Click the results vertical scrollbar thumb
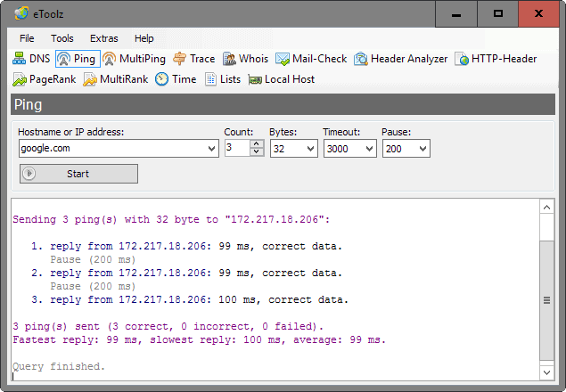Image resolution: width=566 pixels, height=392 pixels. (546, 300)
